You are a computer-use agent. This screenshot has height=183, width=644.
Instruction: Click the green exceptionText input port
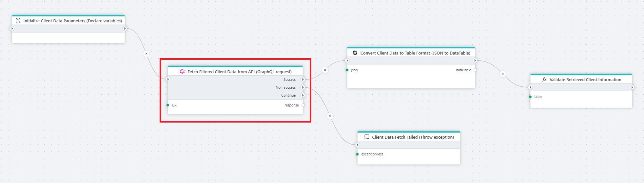(x=357, y=154)
